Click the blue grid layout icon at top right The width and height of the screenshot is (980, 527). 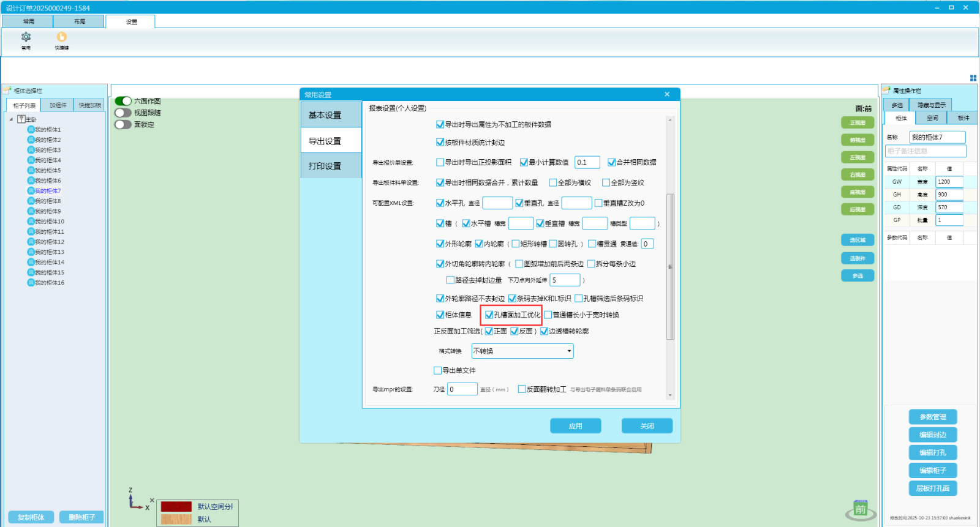click(973, 78)
